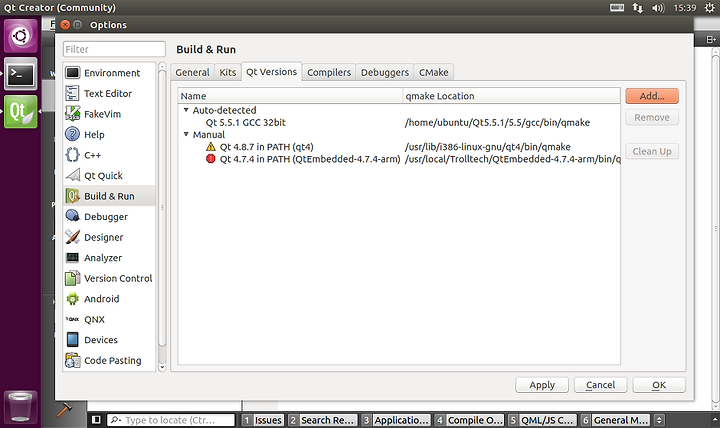Screen dimensions: 720x428
Task: Open Debugger options category
Action: [x=109, y=216]
